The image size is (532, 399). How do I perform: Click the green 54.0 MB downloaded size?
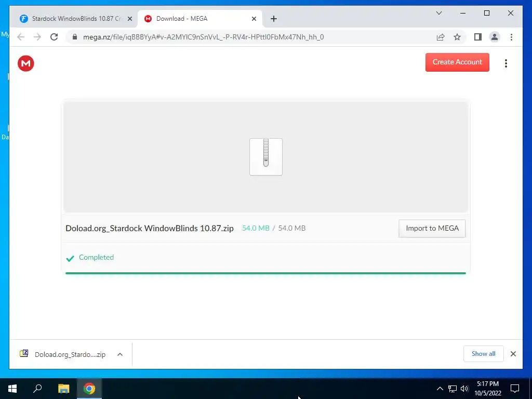click(256, 229)
